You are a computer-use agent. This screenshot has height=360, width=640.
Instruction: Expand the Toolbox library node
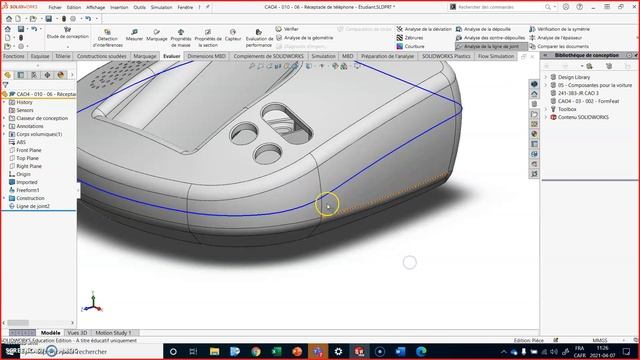[546, 109]
